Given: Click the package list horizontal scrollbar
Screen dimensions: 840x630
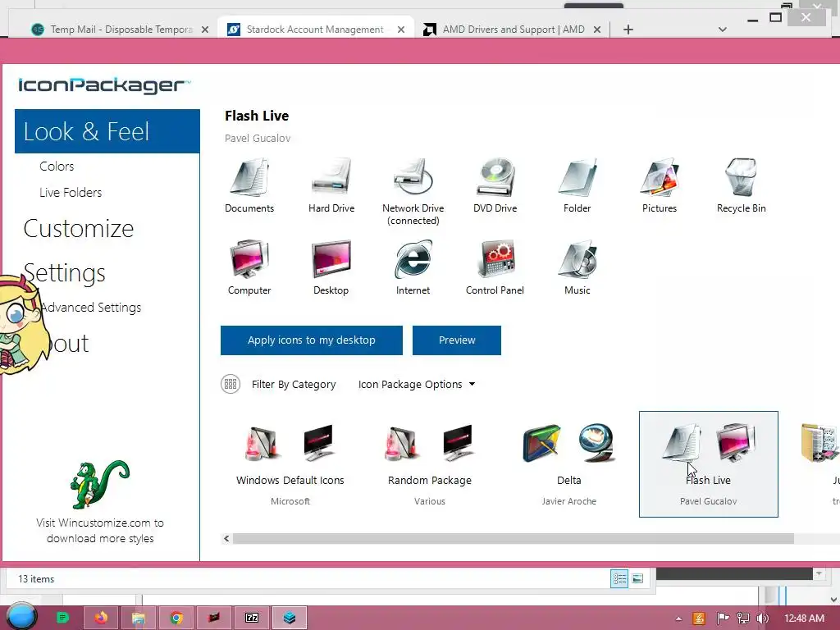Looking at the screenshot, I should pyautogui.click(x=514, y=538).
